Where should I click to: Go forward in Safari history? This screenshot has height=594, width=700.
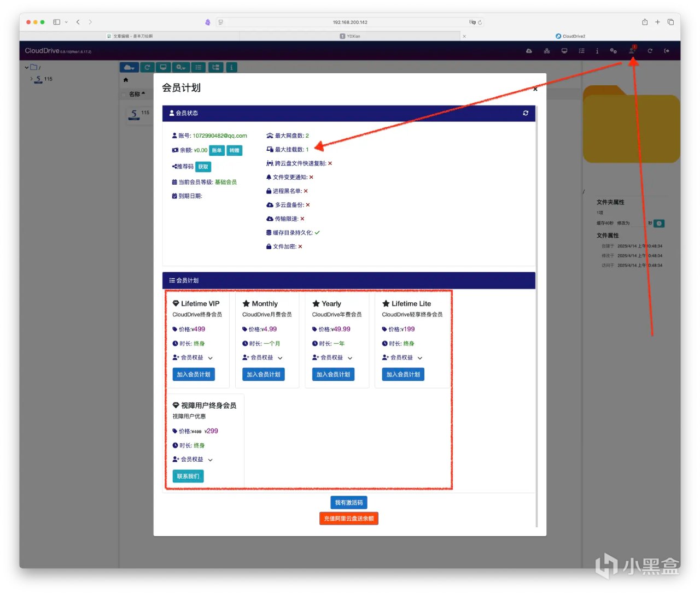pyautogui.click(x=90, y=22)
